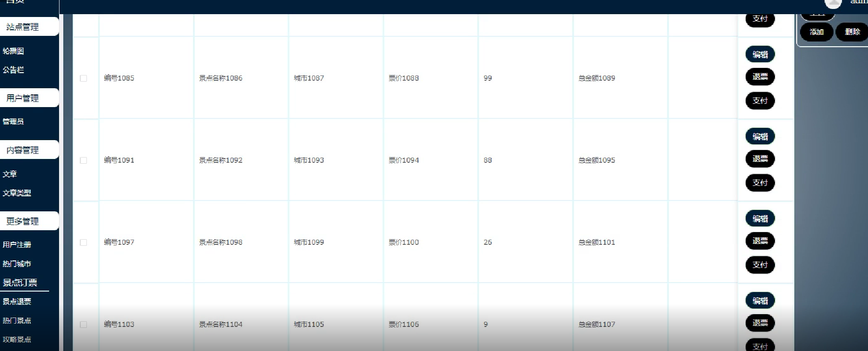The image size is (868, 351).
Task: Click cell 票价1088
Action: tap(404, 78)
